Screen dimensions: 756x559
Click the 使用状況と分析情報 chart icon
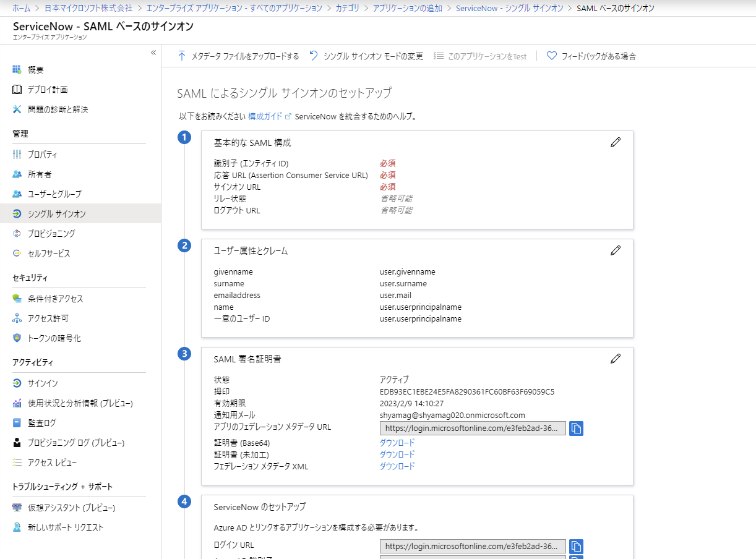pos(17,403)
